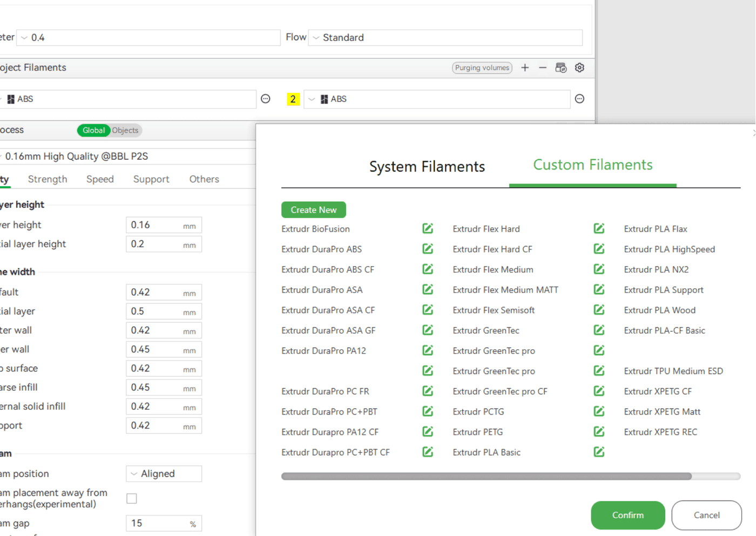Switch to the Support tab

click(151, 179)
